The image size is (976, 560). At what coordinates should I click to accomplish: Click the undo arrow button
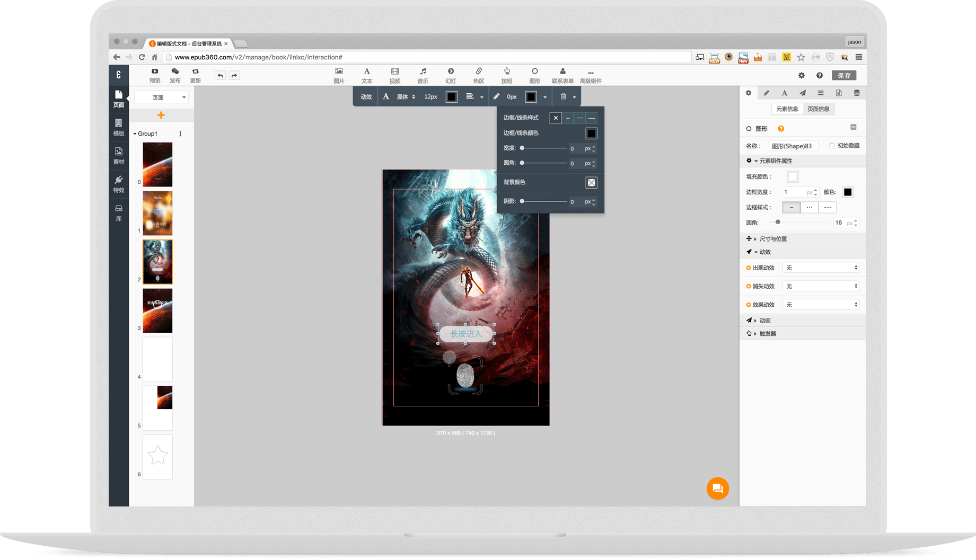click(220, 75)
